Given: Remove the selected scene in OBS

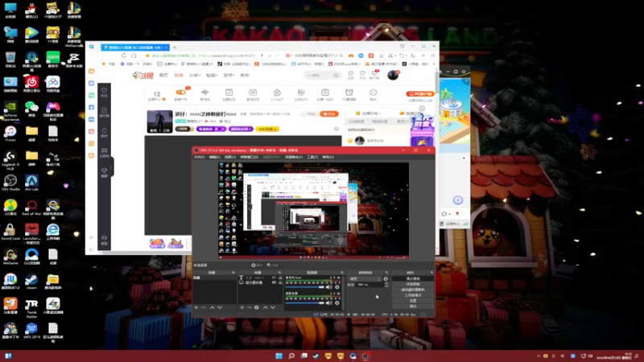Looking at the screenshot, I should (204, 307).
